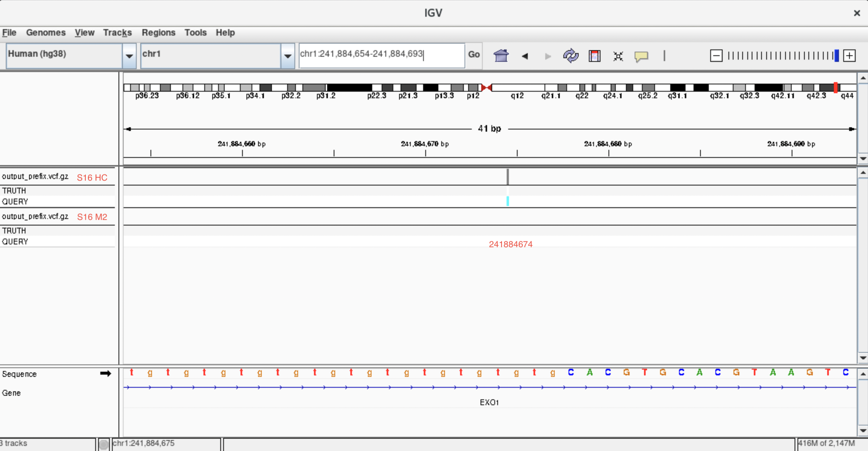
Task: Click the locus input field
Action: (382, 55)
